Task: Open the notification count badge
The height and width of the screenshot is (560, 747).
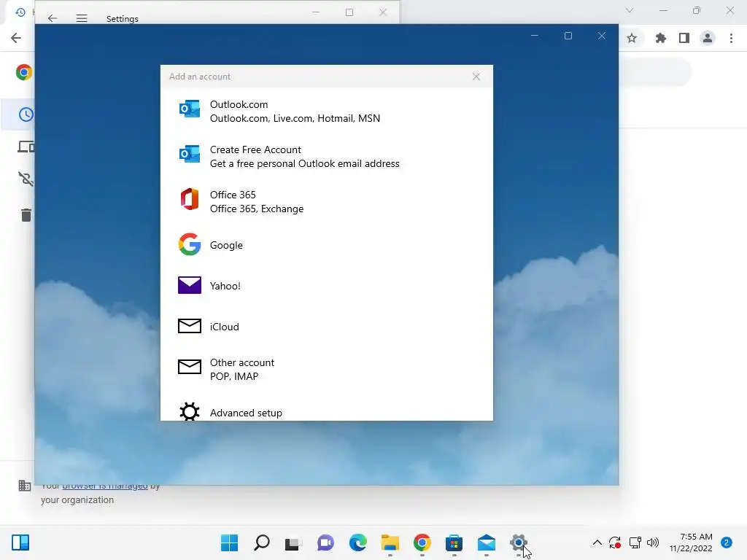Action: 727,542
